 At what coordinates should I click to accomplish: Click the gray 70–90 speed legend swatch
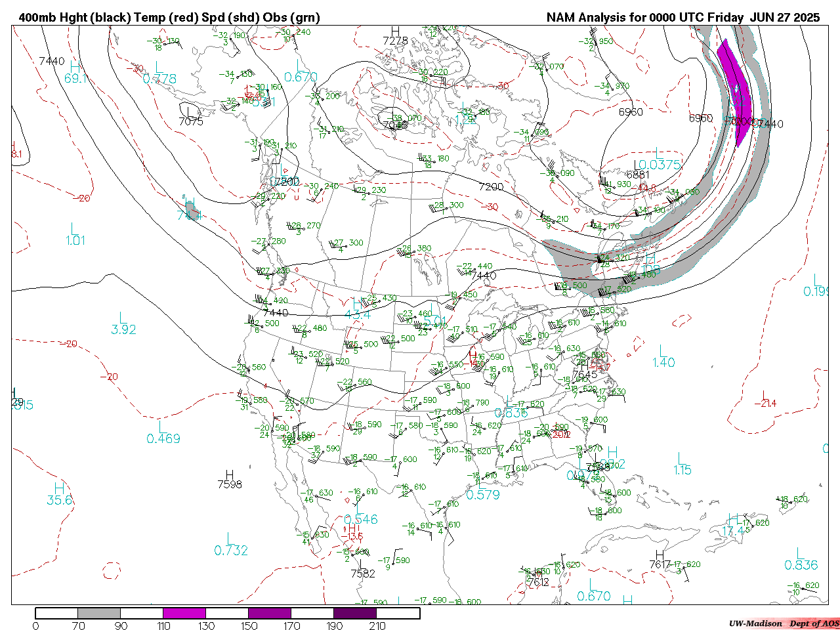[x=99, y=614]
